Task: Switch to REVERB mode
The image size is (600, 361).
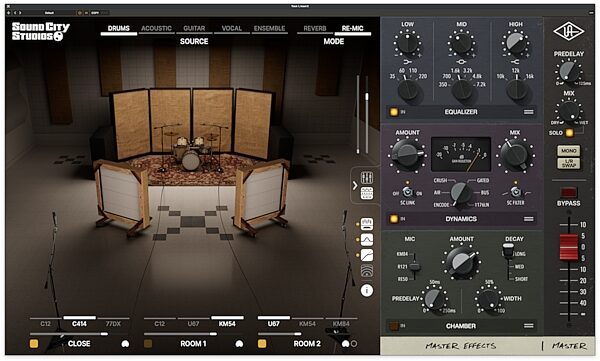Action: click(315, 28)
